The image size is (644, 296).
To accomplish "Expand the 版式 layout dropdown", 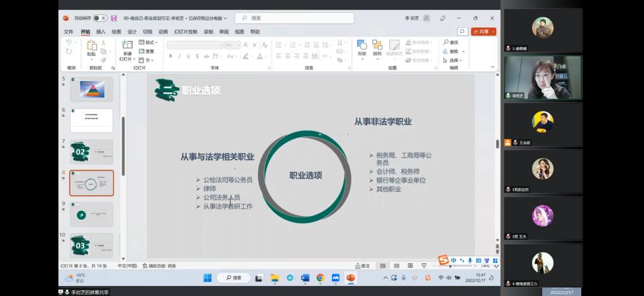I will coord(148,42).
